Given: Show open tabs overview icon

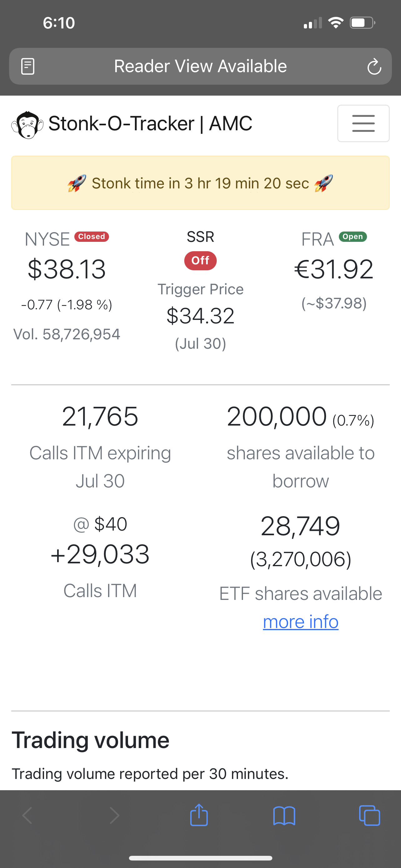Looking at the screenshot, I should (x=369, y=816).
